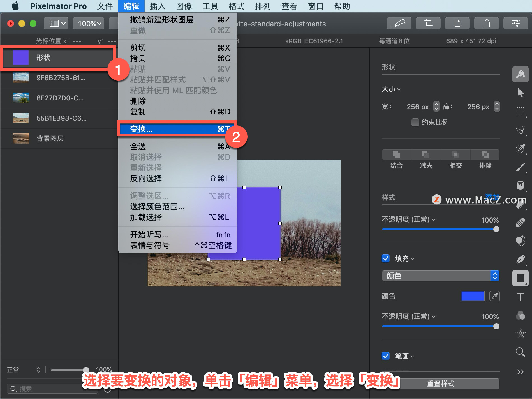Choose 拷贝 from the edit menu
This screenshot has width=532, height=399.
click(177, 58)
